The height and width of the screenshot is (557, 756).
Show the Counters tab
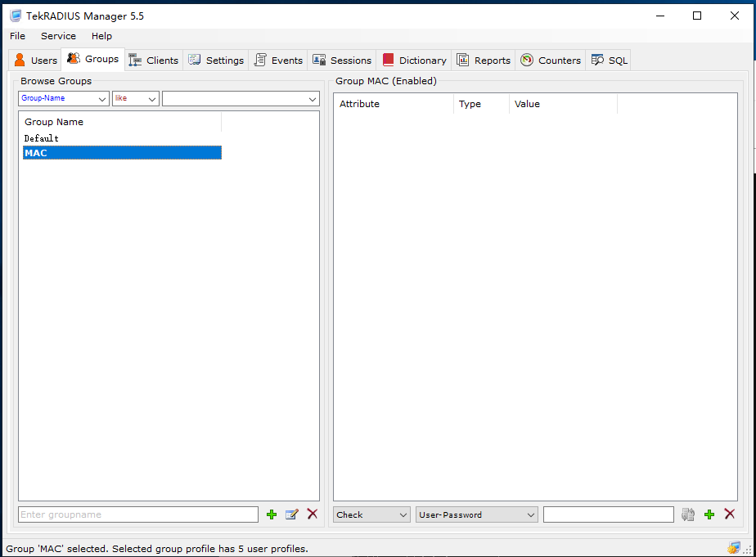click(x=551, y=61)
